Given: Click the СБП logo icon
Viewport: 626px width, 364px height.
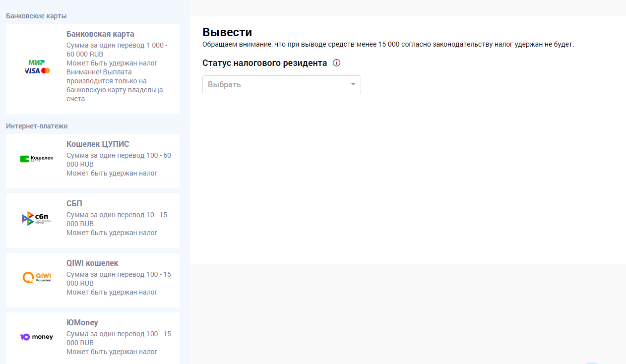Looking at the screenshot, I should pyautogui.click(x=37, y=218).
